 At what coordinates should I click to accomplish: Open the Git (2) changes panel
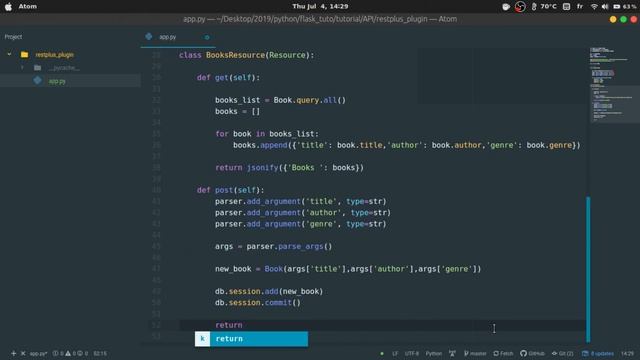(x=562, y=353)
